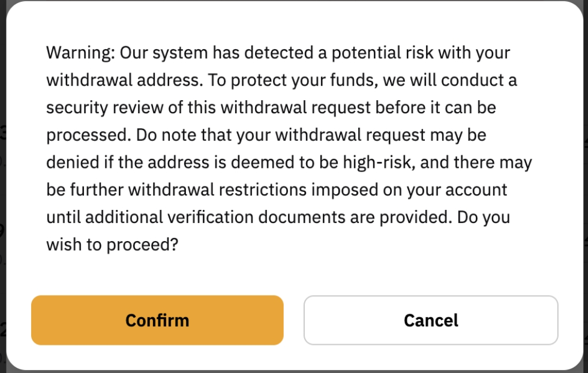The width and height of the screenshot is (588, 373).
Task: Cancel the withdrawal request dialog
Action: pos(431,320)
